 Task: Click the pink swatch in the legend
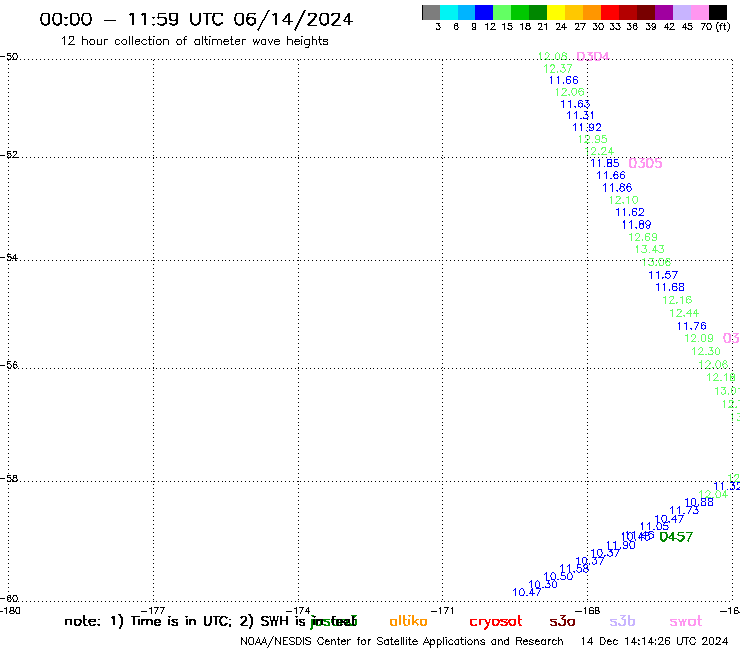(699, 12)
